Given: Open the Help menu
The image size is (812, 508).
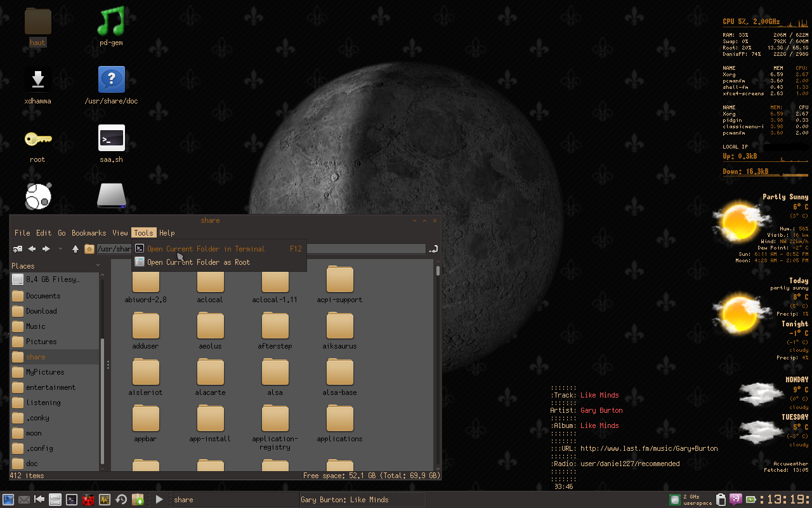Looking at the screenshot, I should 167,233.
